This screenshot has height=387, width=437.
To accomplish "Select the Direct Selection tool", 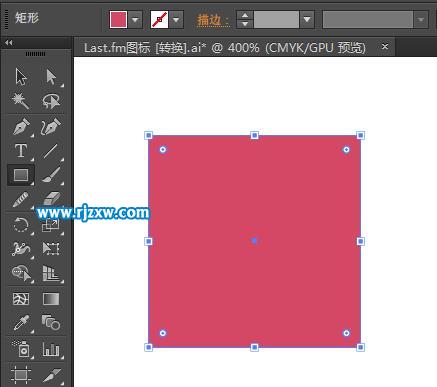I will pyautogui.click(x=51, y=77).
